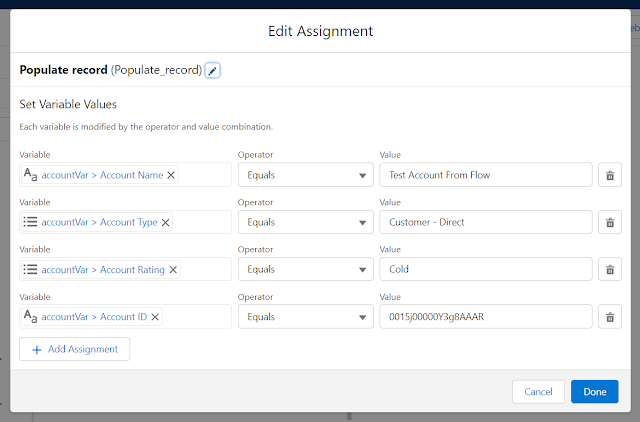The width and height of the screenshot is (640, 422).
Task: Select the 0015j00000Y3g8AAAR value field
Action: coord(486,317)
